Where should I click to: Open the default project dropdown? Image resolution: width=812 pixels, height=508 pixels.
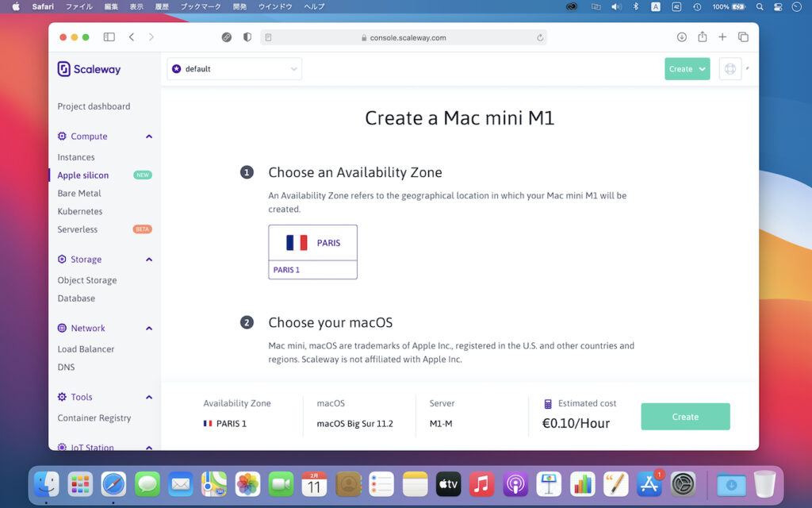coord(234,68)
